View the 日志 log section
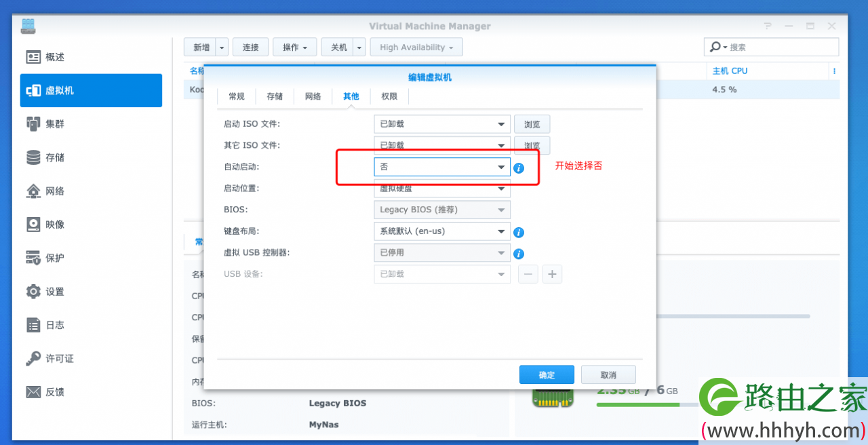The width and height of the screenshot is (868, 445). pos(91,325)
